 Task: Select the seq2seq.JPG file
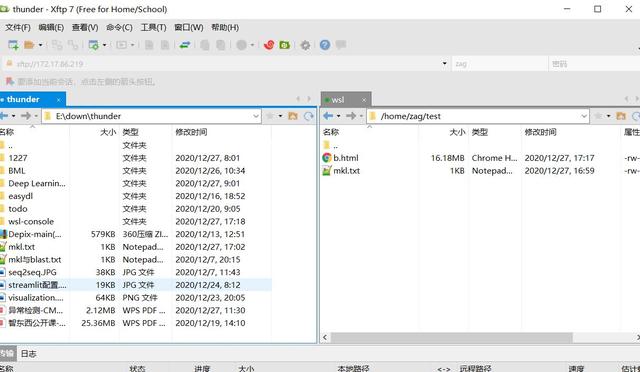[32, 272]
